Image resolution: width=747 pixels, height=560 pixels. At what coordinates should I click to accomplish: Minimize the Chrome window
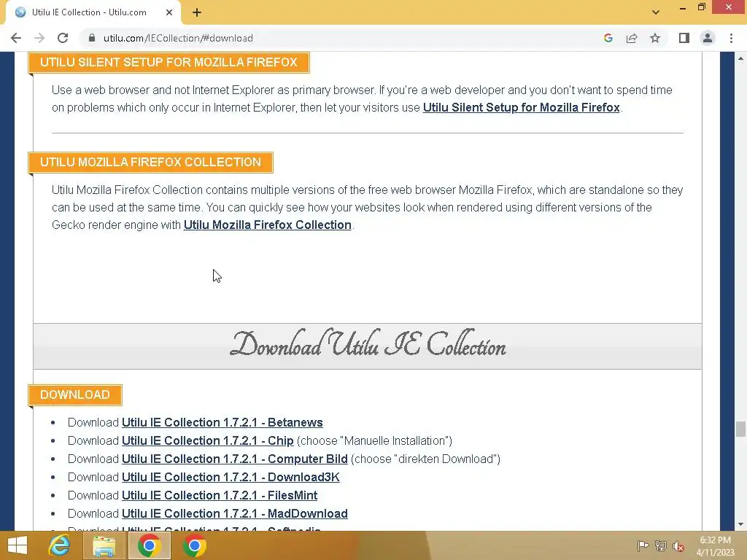[x=682, y=7]
